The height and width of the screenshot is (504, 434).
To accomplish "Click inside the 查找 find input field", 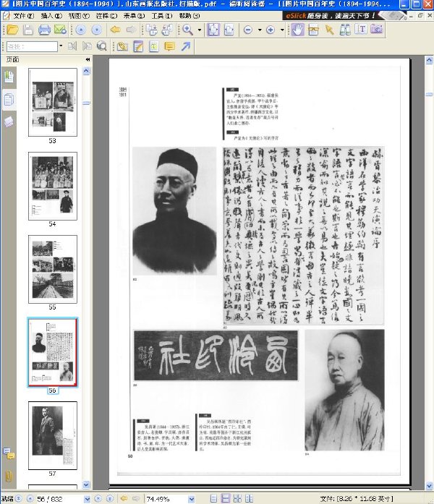I will coord(32,46).
